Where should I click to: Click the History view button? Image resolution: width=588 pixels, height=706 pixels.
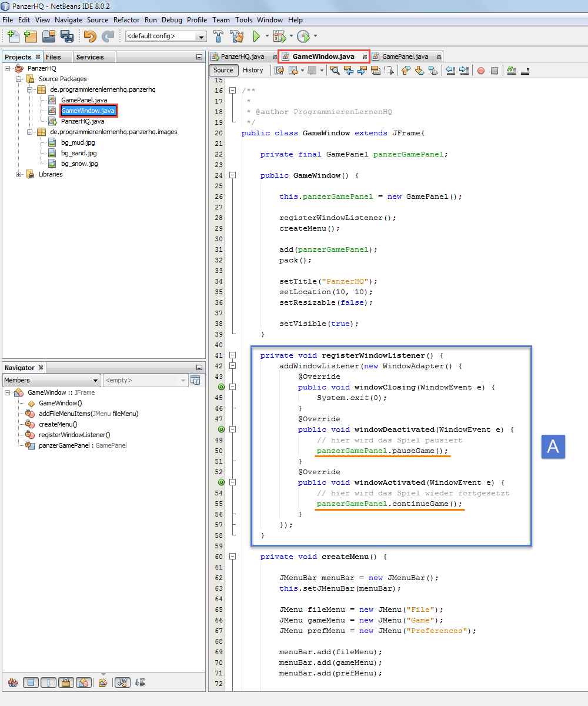253,70
